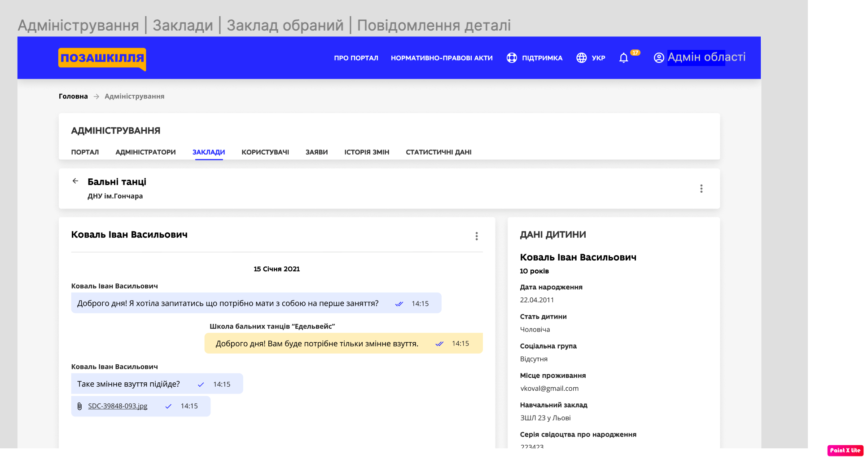This screenshot has height=460, width=868.
Task: Open the three-dot menu for Коваль Іван Васильович
Action: point(477,236)
